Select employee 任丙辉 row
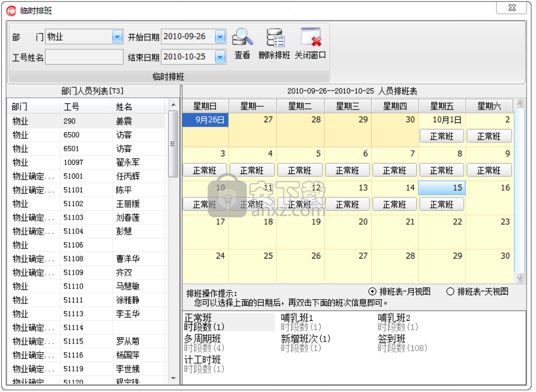The width and height of the screenshot is (536, 392). 87,176
